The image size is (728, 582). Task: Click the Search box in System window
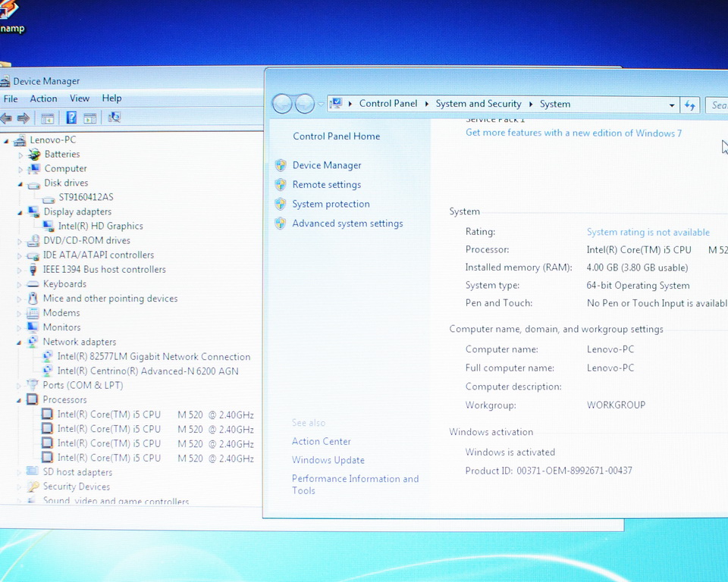coord(717,105)
